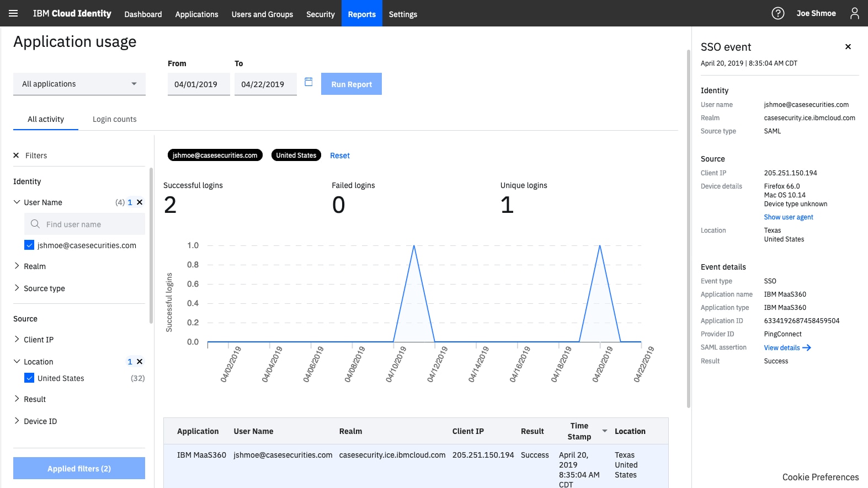868x488 pixels.
Task: Switch to the All activity tab
Action: pos(46,119)
